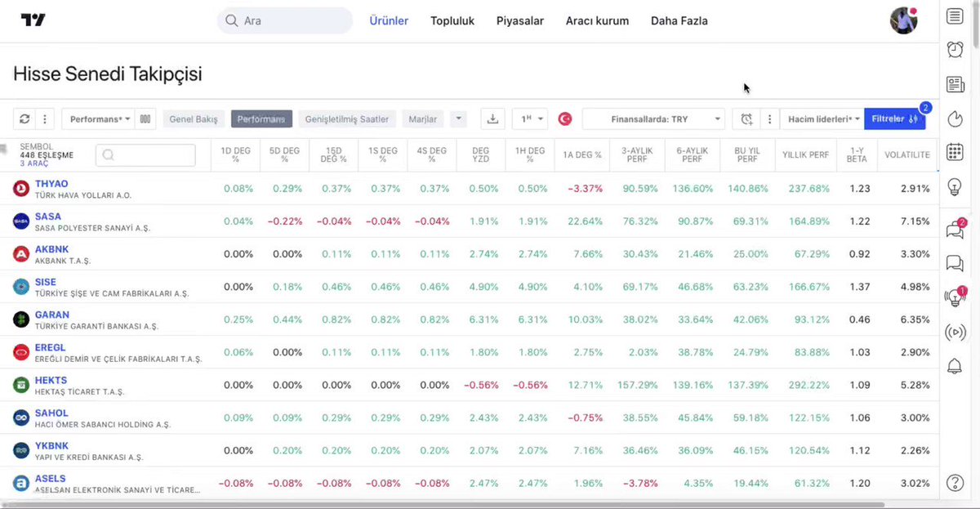Click the HEKTS stock logo
The width and height of the screenshot is (980, 509).
coord(21,385)
